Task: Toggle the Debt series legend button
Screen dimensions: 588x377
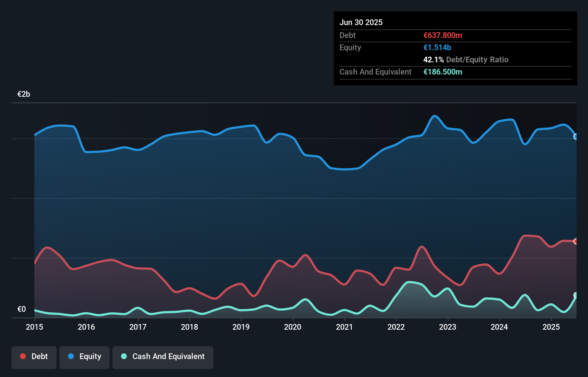Action: pyautogui.click(x=34, y=357)
